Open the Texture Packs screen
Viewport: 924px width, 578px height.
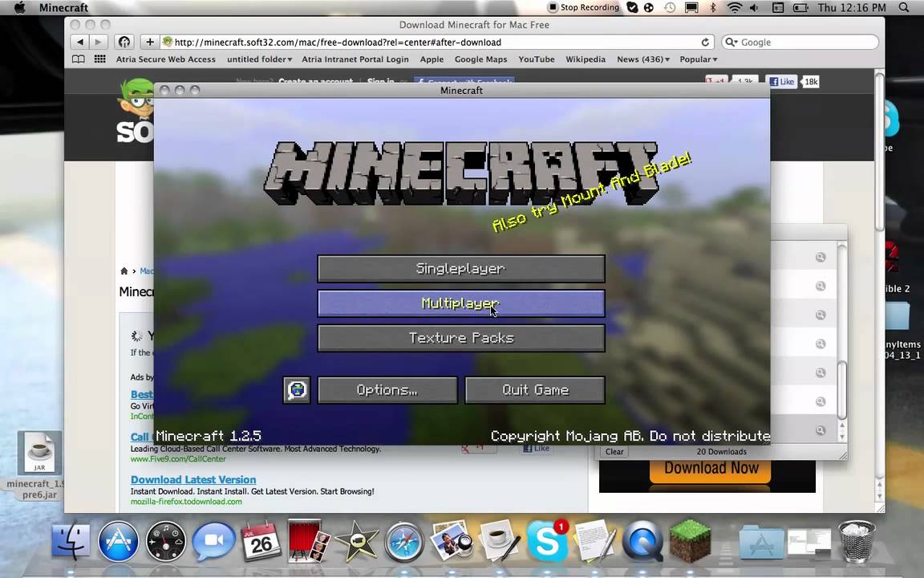[461, 338]
